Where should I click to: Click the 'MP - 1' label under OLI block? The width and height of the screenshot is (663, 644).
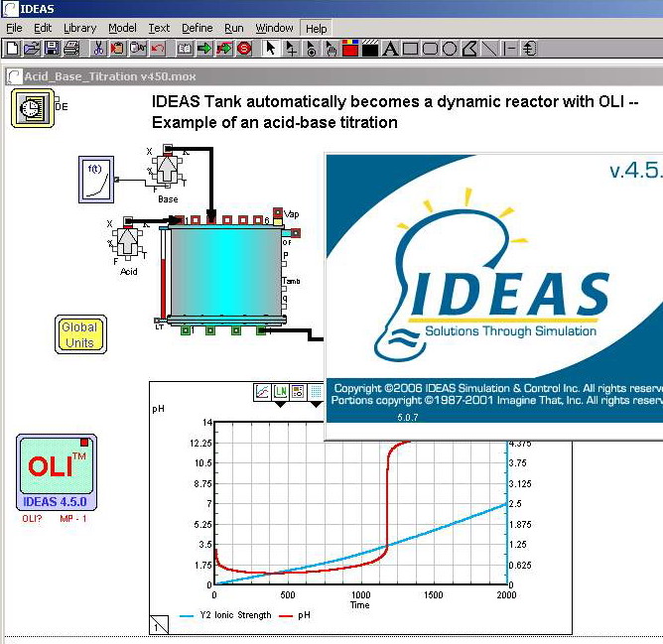[x=73, y=519]
